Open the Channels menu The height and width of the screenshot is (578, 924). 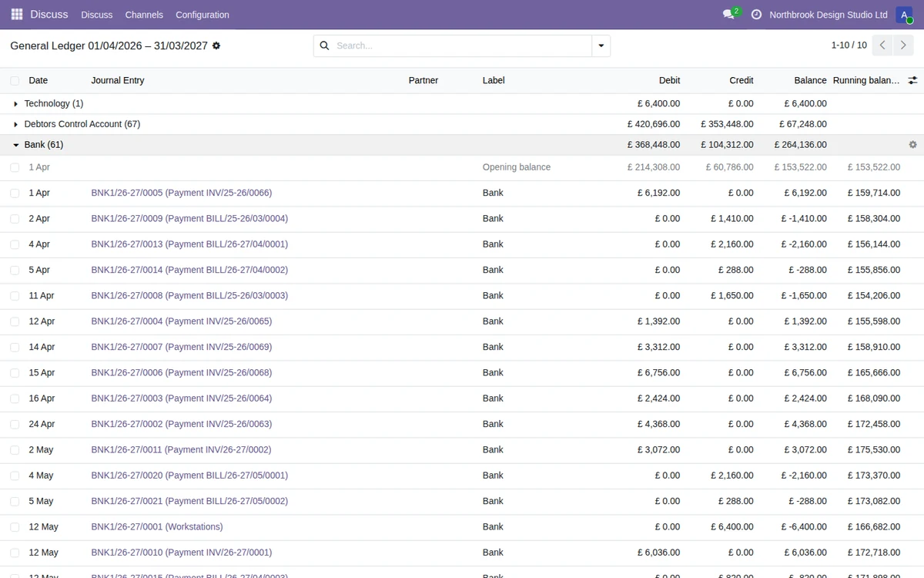coord(144,15)
